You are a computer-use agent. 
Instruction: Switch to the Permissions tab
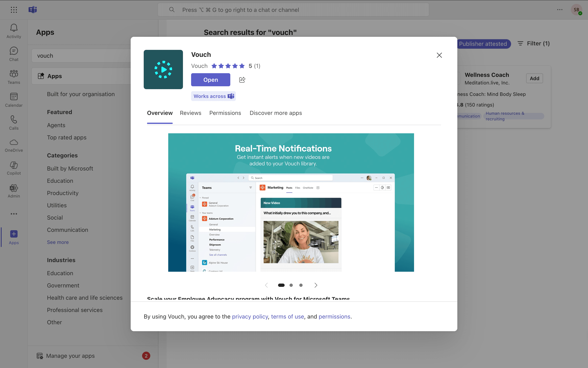point(225,113)
